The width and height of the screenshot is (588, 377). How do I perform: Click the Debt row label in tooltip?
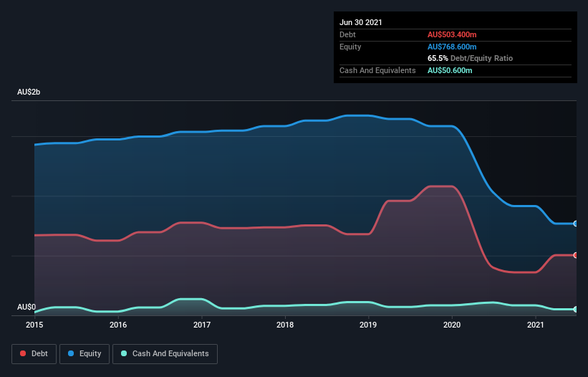coord(347,34)
